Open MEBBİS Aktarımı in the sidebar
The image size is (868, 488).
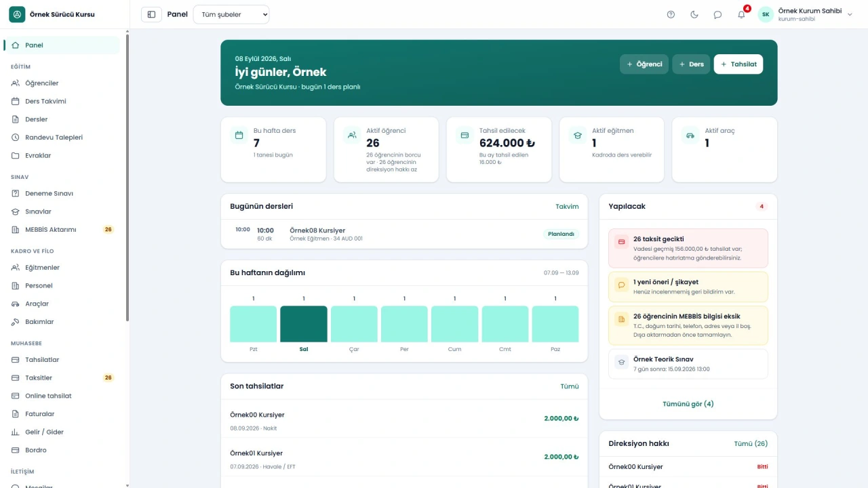click(x=62, y=230)
